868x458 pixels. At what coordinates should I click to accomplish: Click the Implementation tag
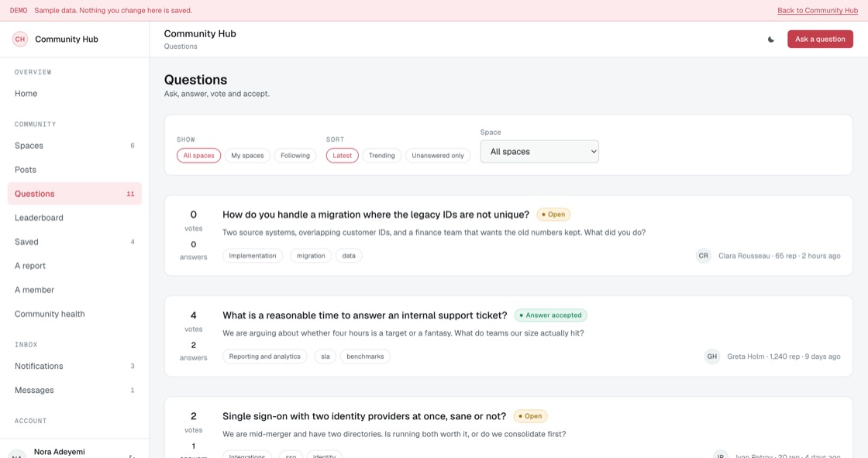253,256
